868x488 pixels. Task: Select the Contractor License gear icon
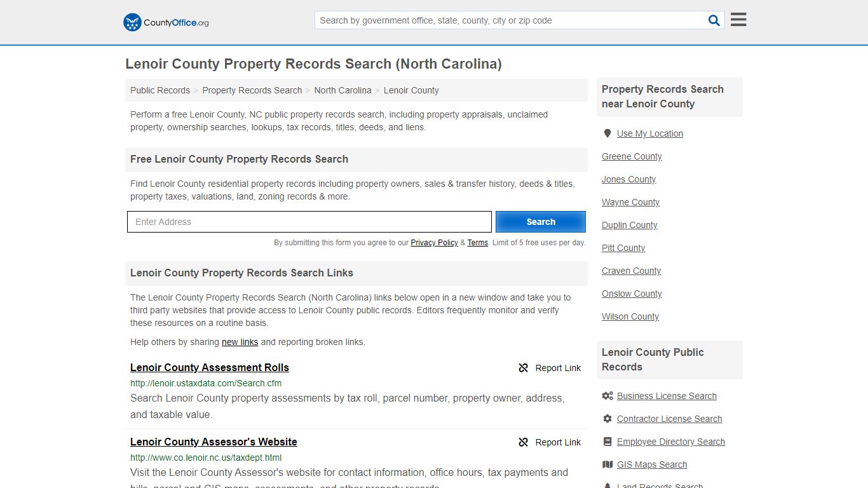point(607,419)
